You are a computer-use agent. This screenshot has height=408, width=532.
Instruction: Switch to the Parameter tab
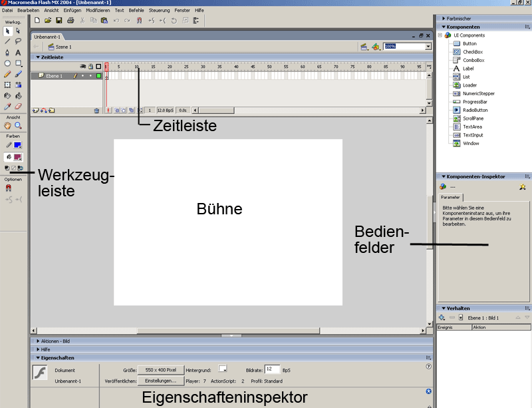pos(450,197)
